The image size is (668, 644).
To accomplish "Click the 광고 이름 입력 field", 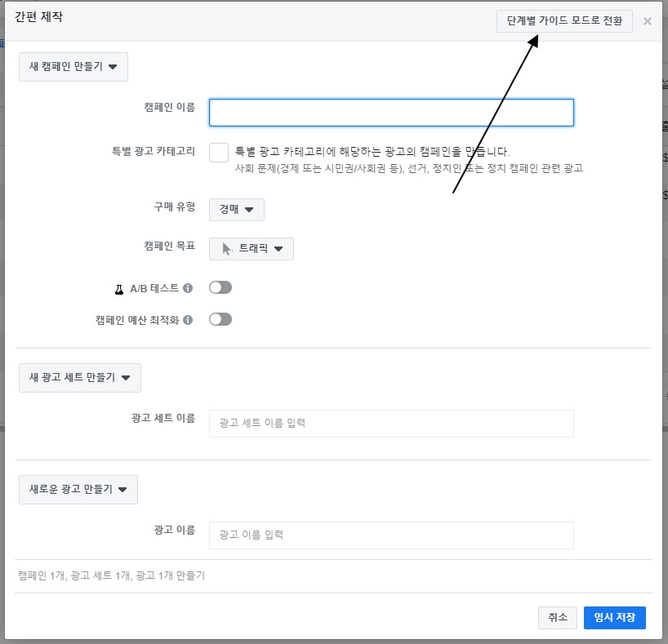I will coord(391,535).
